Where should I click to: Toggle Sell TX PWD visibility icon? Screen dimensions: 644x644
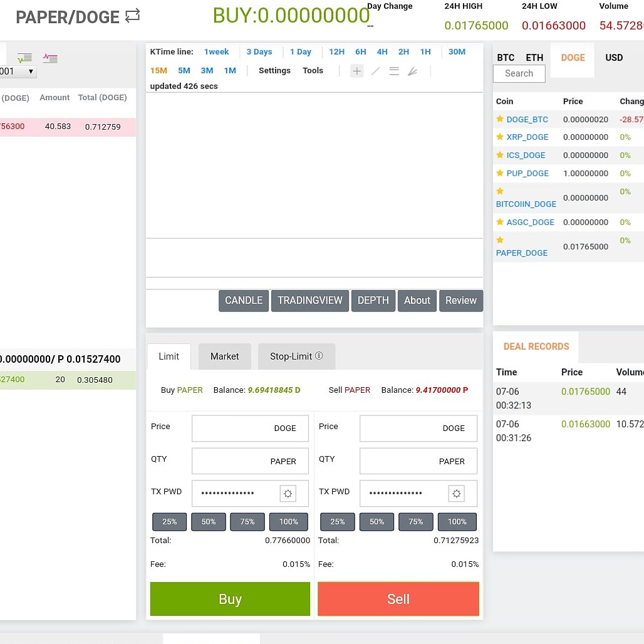(456, 493)
